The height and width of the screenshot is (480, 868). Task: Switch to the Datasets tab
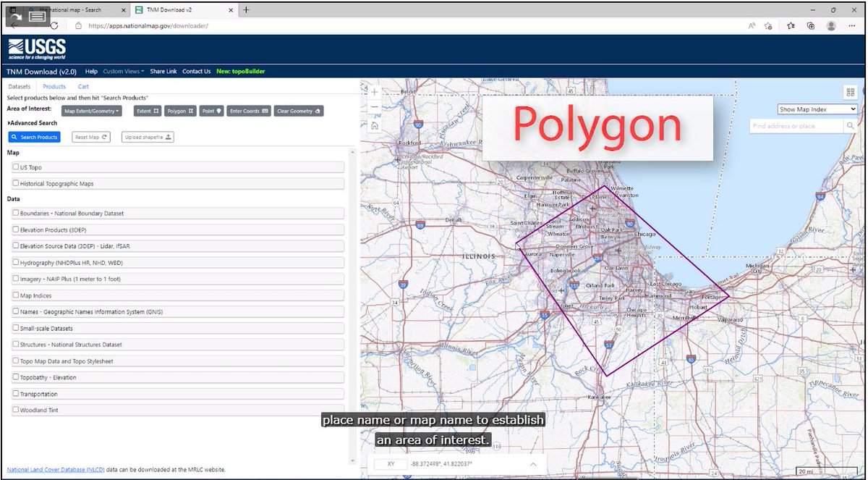[19, 87]
